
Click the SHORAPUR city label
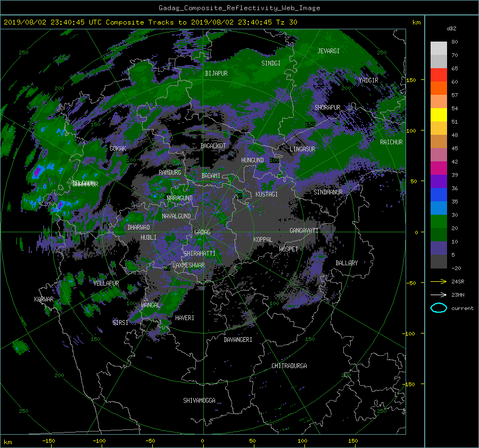point(327,108)
